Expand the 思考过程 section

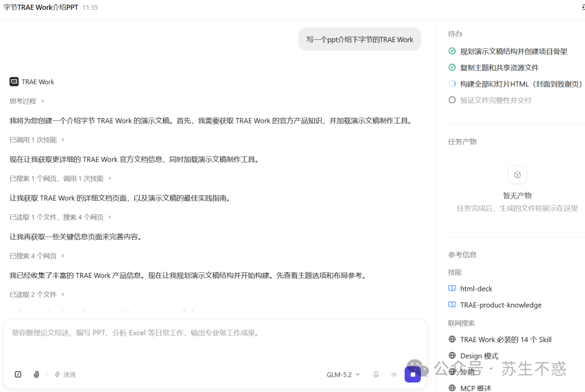pos(27,101)
